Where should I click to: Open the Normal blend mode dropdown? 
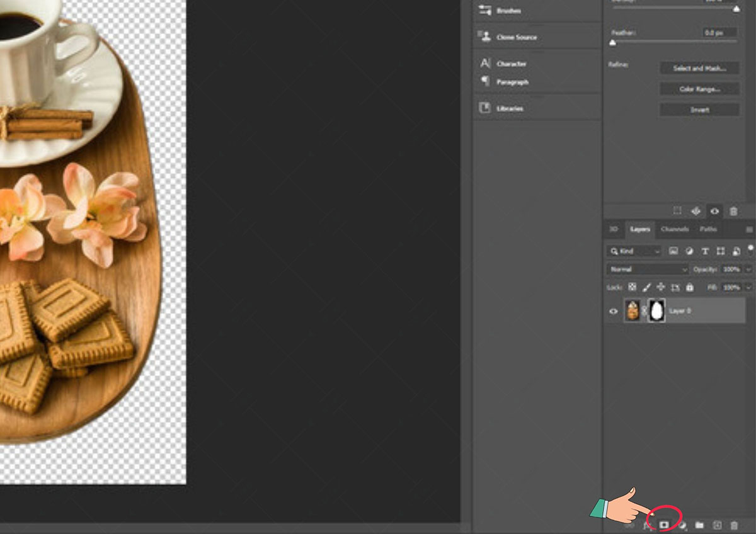pyautogui.click(x=648, y=269)
